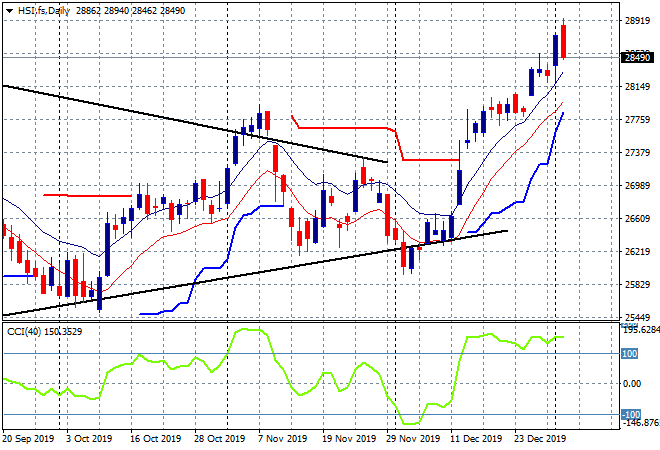Viewport: 660px width, 450px height.
Task: Select the 26989 price scale label
Action: tap(637, 186)
